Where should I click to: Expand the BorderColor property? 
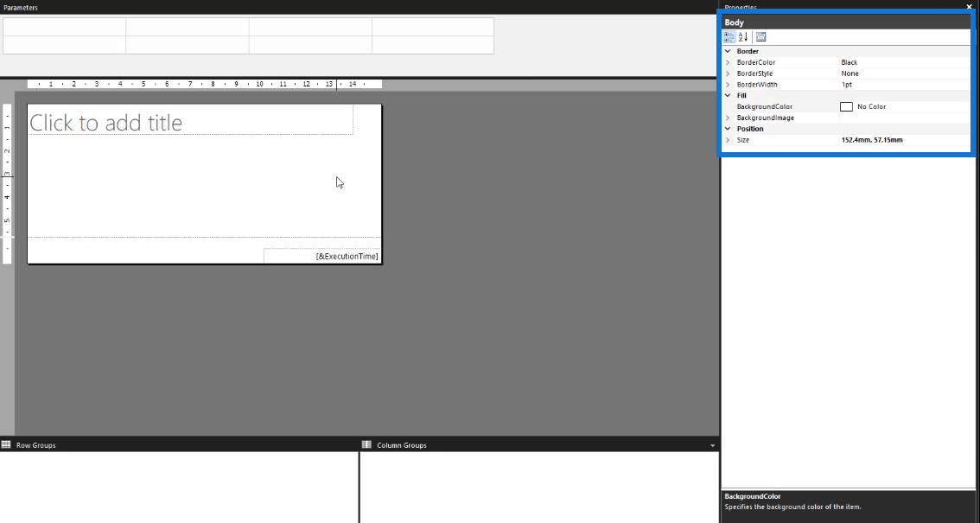(x=728, y=62)
